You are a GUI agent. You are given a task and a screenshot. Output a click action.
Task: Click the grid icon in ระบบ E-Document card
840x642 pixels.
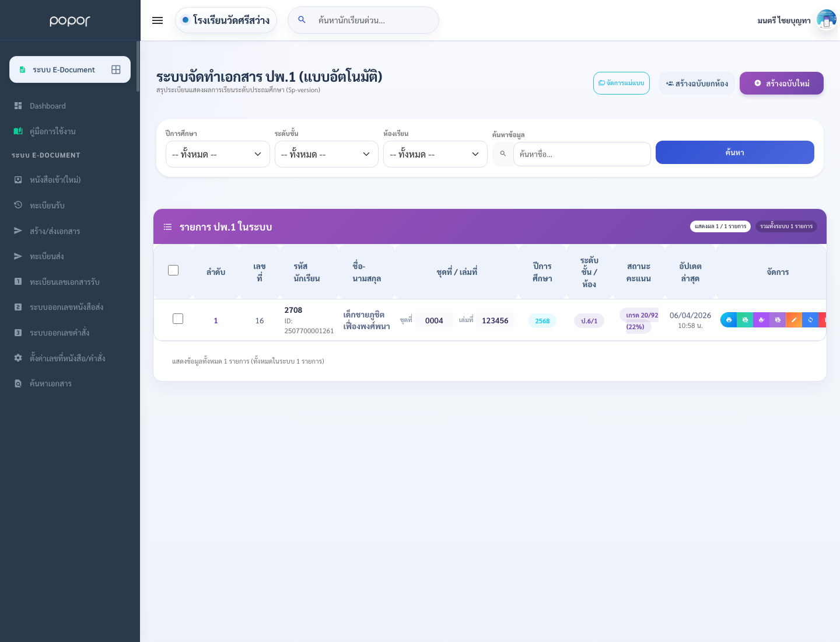[x=116, y=69]
